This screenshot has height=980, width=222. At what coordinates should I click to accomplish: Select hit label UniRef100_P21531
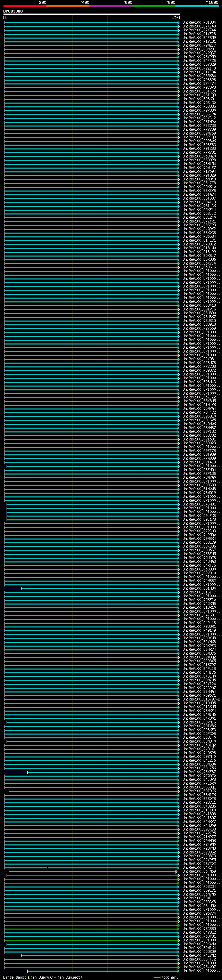[x=199, y=439]
